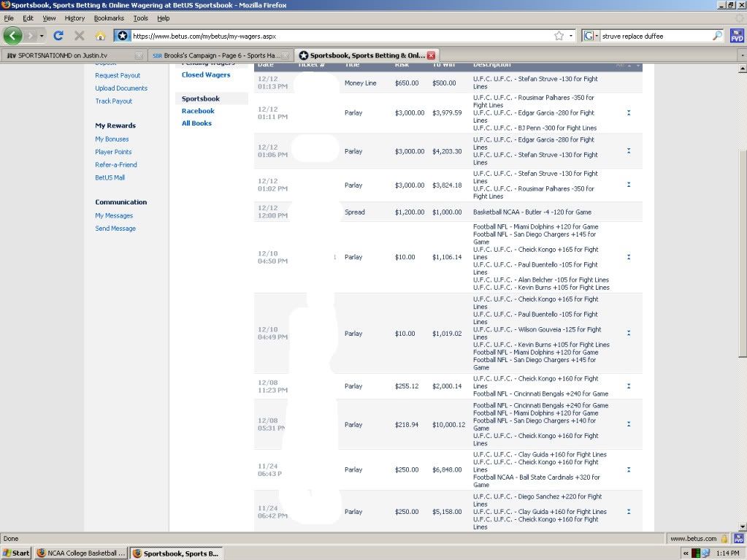Image resolution: width=747 pixels, height=560 pixels.
Task: Go back to the previous page
Action: coord(12,36)
